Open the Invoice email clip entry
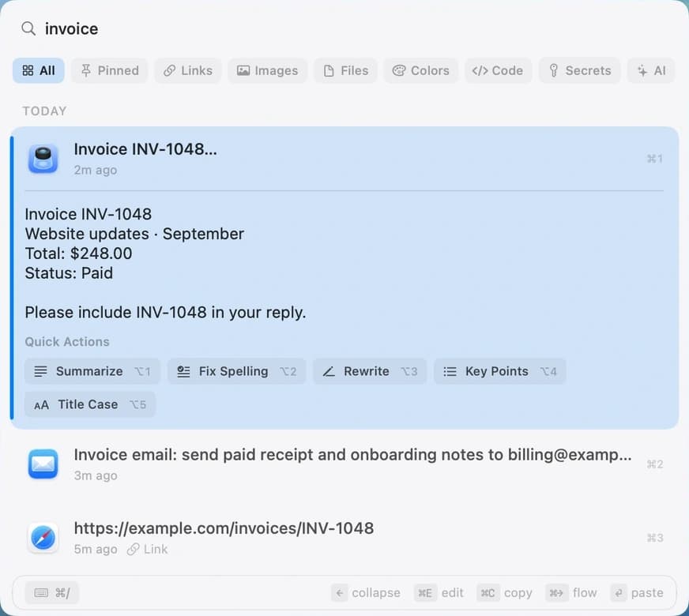 click(344, 464)
